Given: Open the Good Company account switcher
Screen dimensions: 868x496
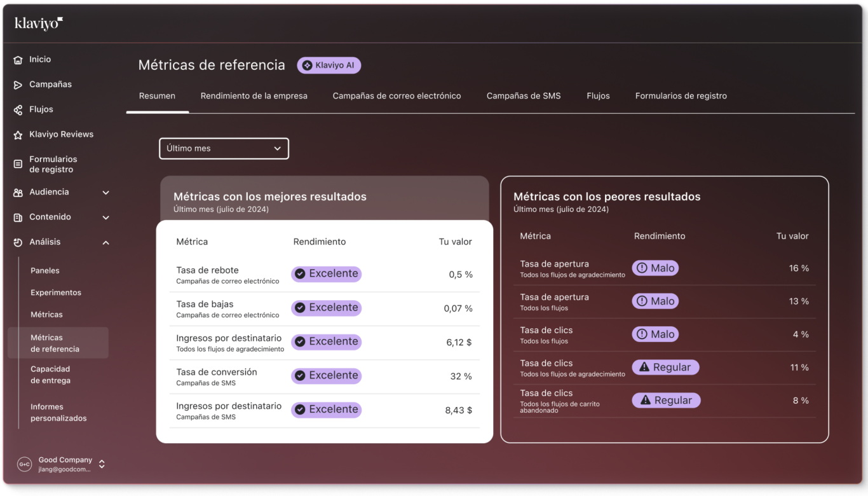Looking at the screenshot, I should pyautogui.click(x=101, y=464).
